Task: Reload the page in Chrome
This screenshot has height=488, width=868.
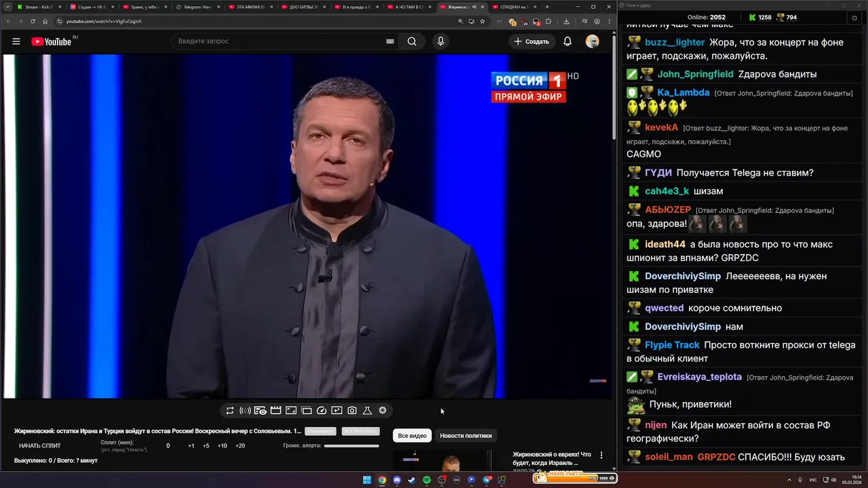Action: pos(33,21)
